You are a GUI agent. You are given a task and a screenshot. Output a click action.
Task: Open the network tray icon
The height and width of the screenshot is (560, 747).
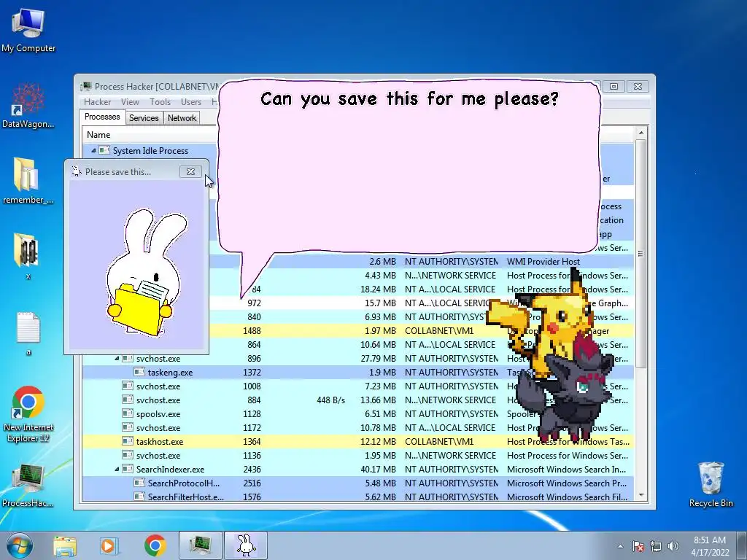tap(656, 546)
